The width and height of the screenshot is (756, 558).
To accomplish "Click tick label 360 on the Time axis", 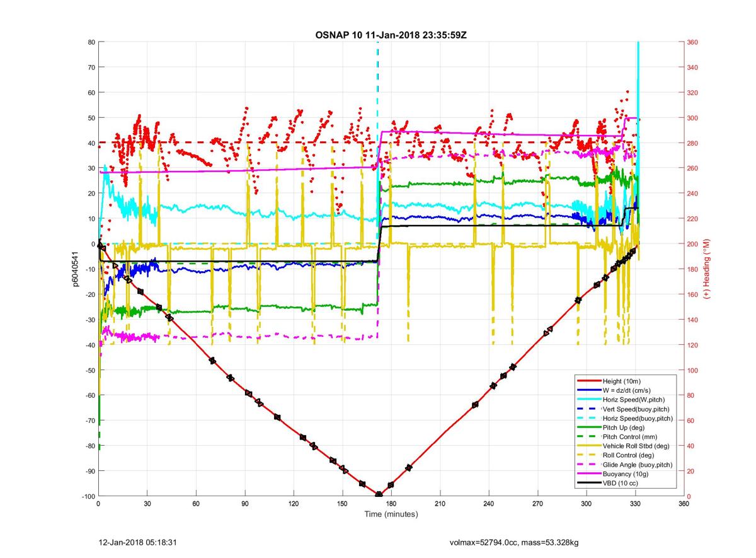I will pyautogui.click(x=684, y=504).
